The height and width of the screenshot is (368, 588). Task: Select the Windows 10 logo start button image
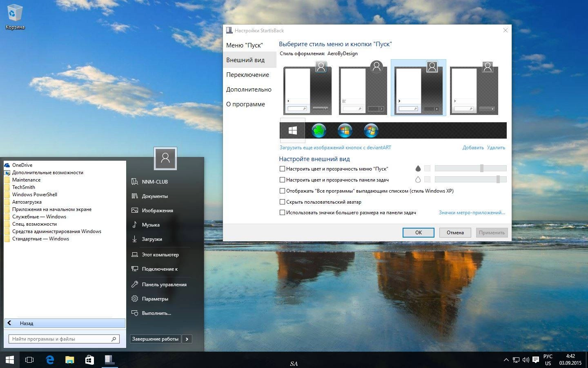pyautogui.click(x=292, y=130)
